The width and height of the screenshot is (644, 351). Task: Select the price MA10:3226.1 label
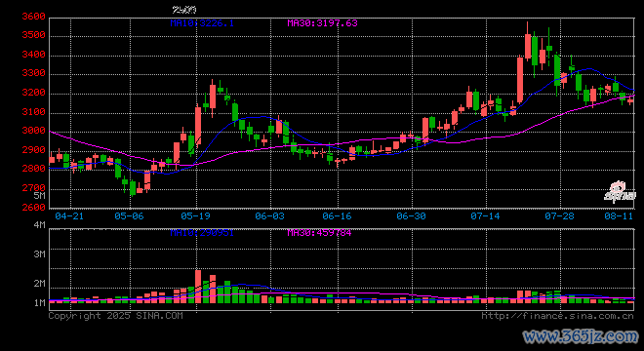point(202,23)
